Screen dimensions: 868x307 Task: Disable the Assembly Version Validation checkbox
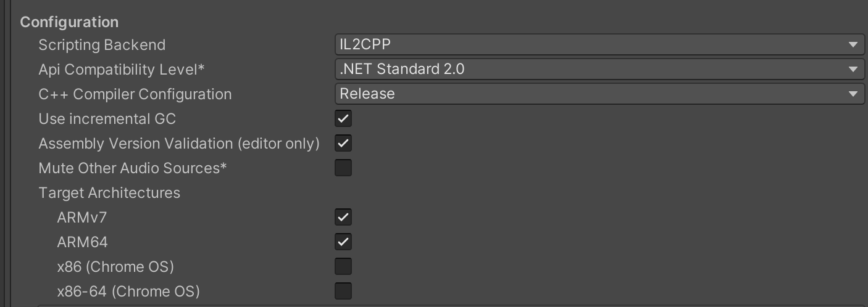point(343,143)
